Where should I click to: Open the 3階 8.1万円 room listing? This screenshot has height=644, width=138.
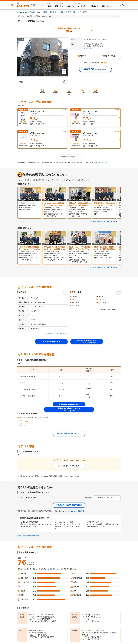43,118
